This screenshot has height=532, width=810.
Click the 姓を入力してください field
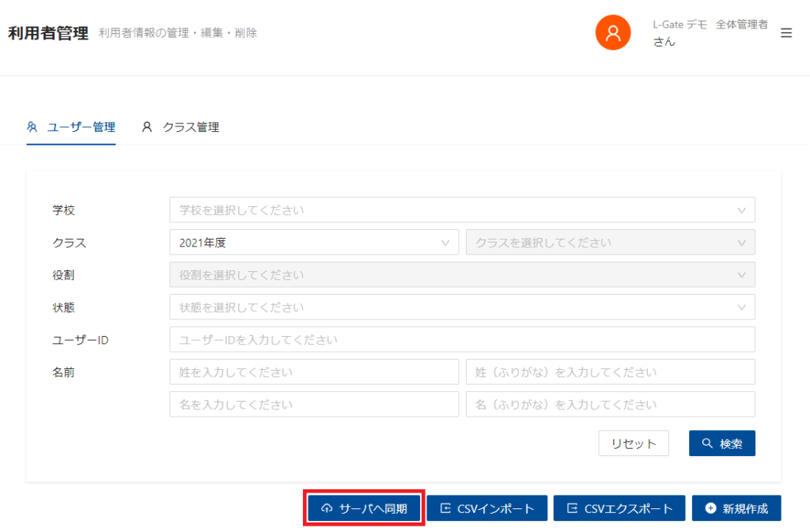(314, 372)
